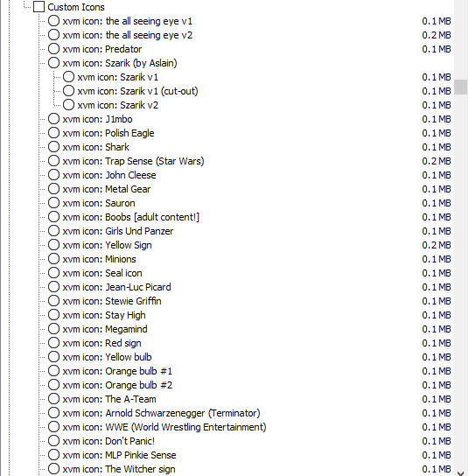Image resolution: width=469 pixels, height=476 pixels.
Task: Choose Seal icon radio button
Action: click(x=53, y=273)
